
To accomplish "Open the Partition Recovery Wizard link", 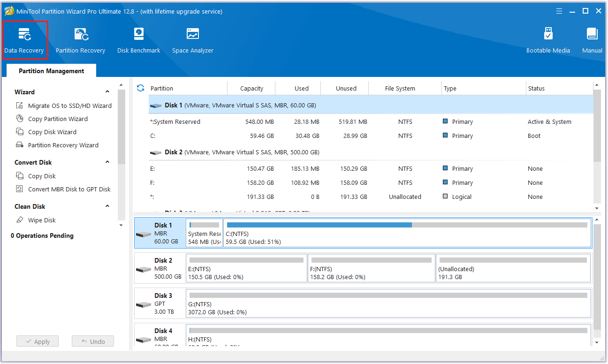I will [x=63, y=145].
